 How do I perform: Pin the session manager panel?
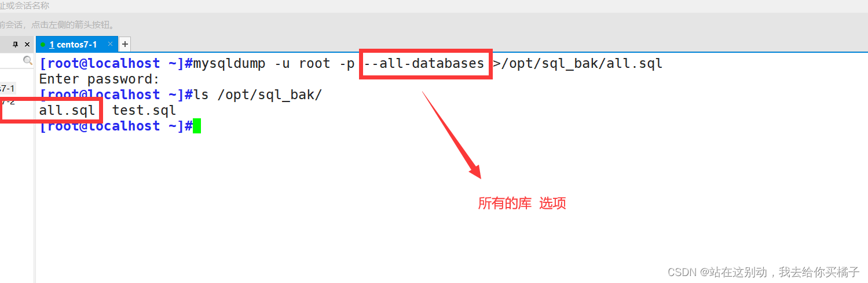pyautogui.click(x=16, y=45)
